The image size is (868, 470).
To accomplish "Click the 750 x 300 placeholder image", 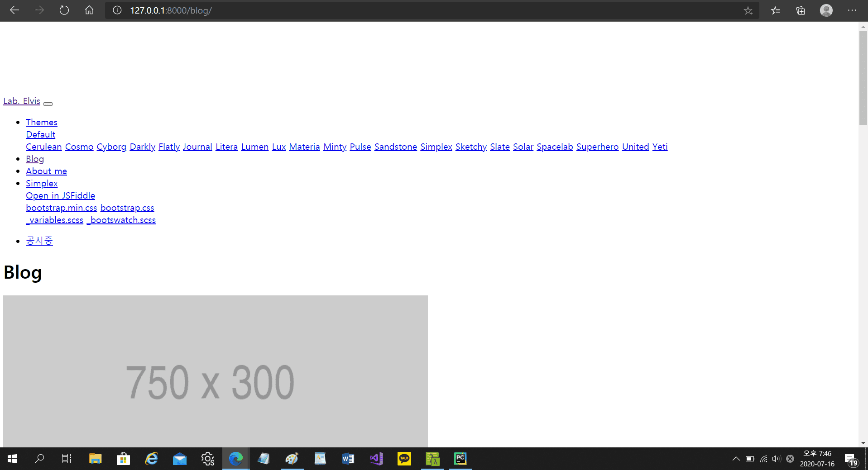I will pyautogui.click(x=216, y=371).
